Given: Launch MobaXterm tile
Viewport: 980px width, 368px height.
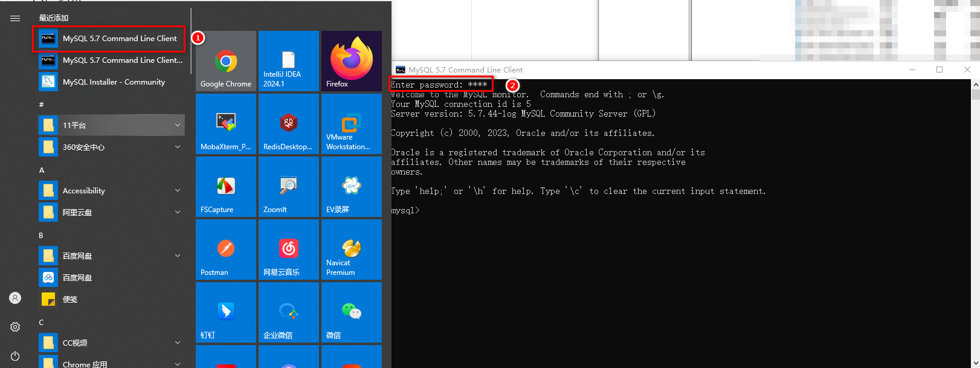Looking at the screenshot, I should (x=226, y=124).
